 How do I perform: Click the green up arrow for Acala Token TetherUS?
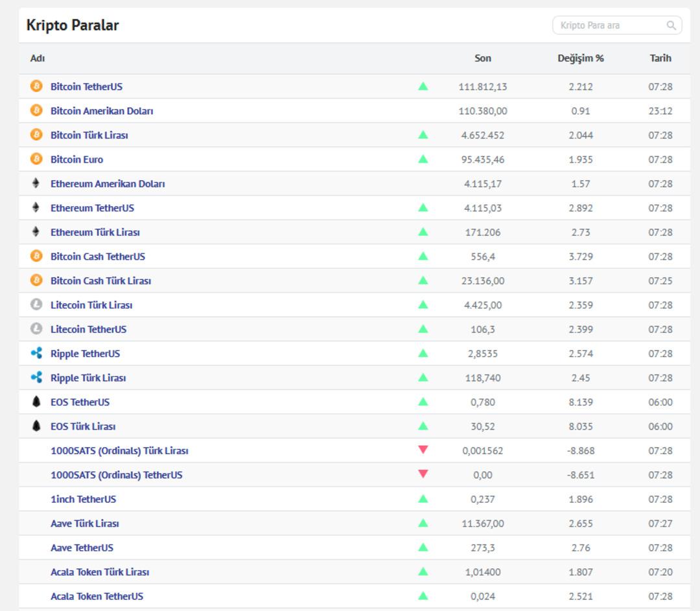(x=423, y=596)
